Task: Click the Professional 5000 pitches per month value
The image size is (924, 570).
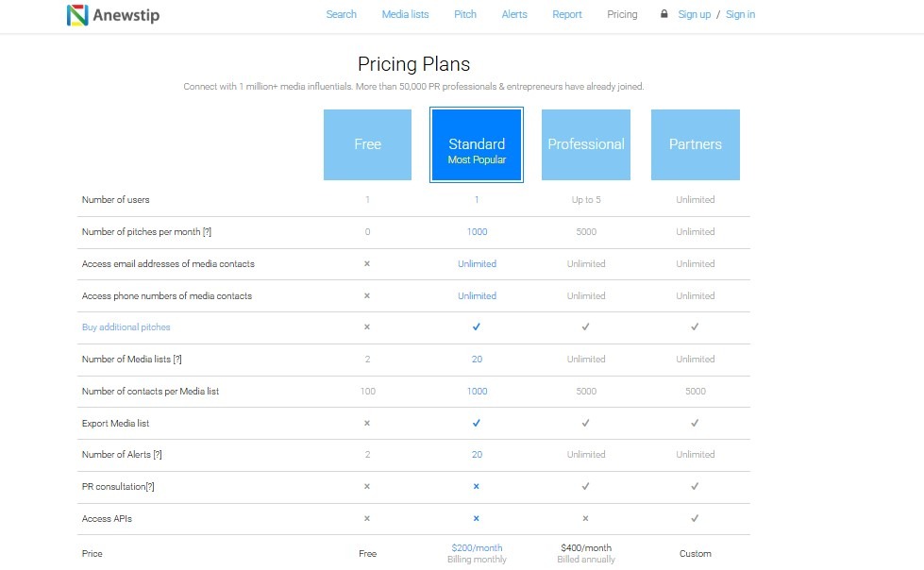Action: [586, 231]
